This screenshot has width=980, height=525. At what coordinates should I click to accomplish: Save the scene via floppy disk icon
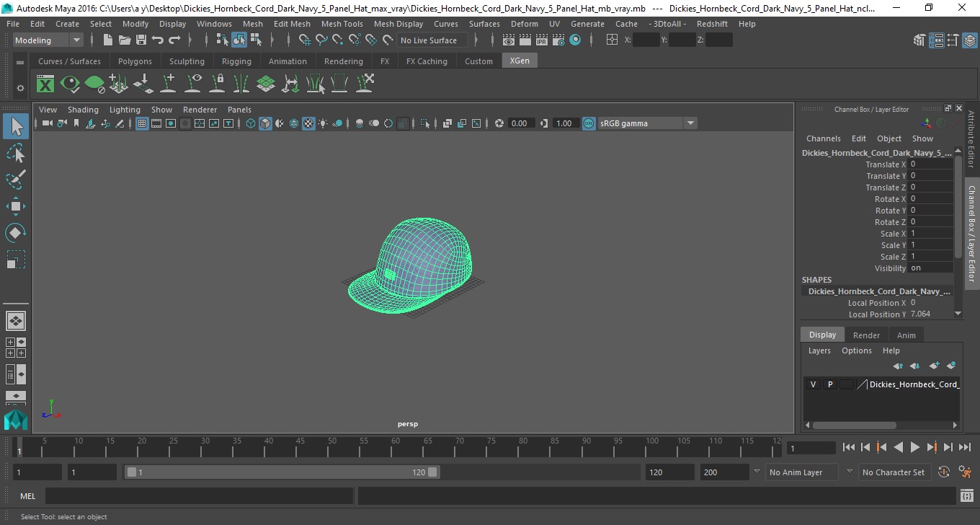141,40
